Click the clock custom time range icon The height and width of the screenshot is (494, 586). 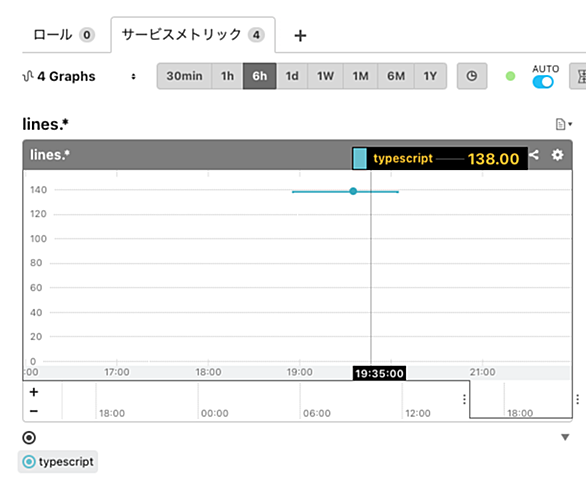(472, 76)
